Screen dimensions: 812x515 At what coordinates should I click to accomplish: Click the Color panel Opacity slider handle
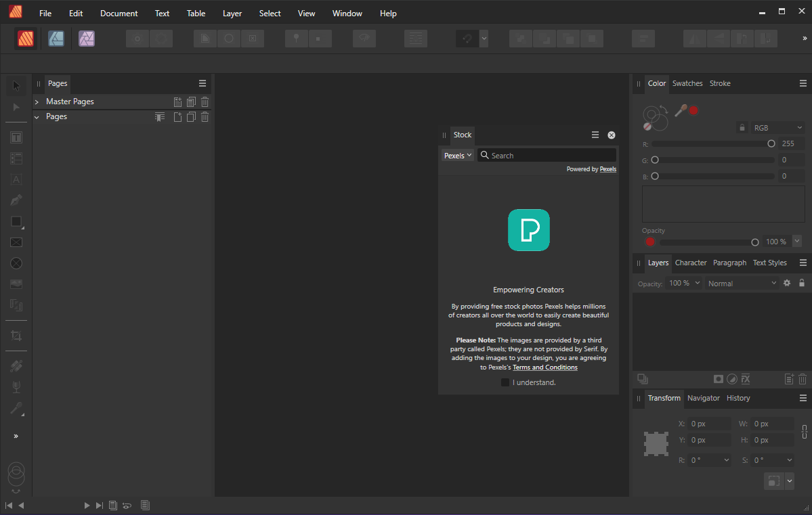tap(755, 242)
